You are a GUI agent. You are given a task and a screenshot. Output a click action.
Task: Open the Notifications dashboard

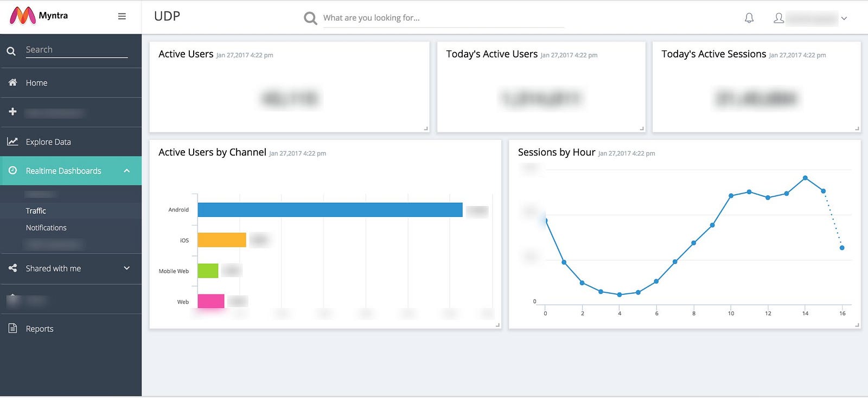pos(46,228)
